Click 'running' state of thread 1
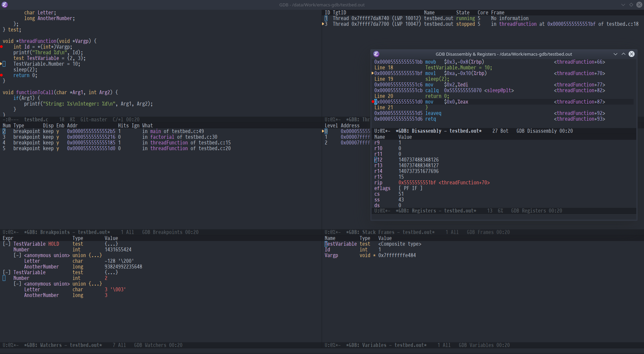This screenshot has width=644, height=354. point(466,18)
